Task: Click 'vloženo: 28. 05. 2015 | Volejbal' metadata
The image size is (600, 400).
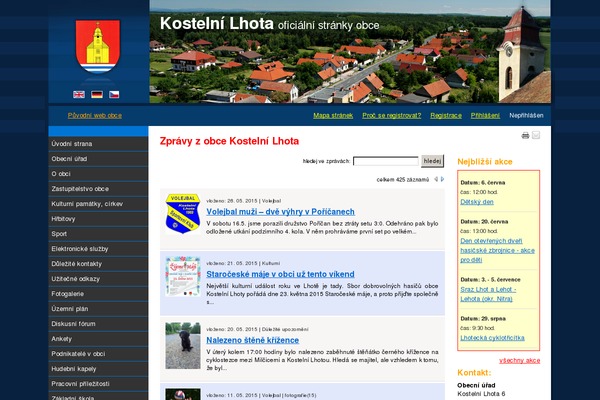Action: 243,201
